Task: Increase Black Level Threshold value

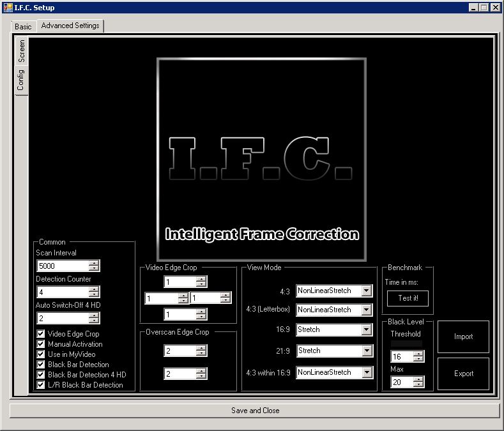Action: 418,354
